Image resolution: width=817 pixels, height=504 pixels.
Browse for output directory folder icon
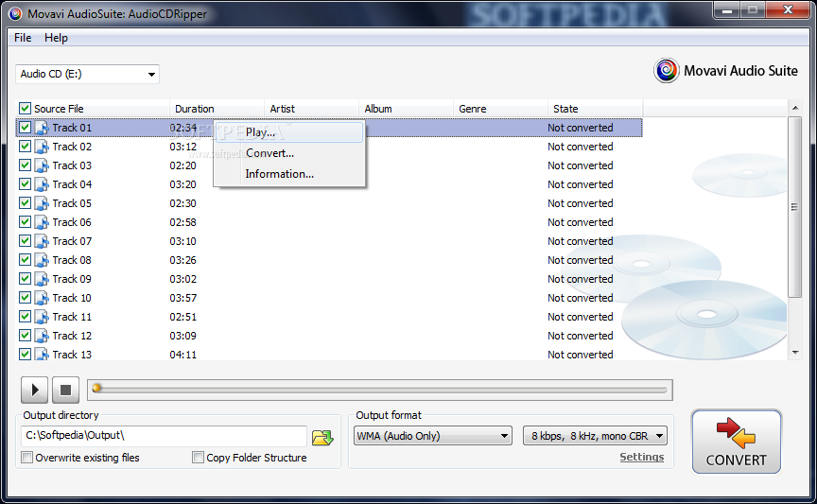322,437
